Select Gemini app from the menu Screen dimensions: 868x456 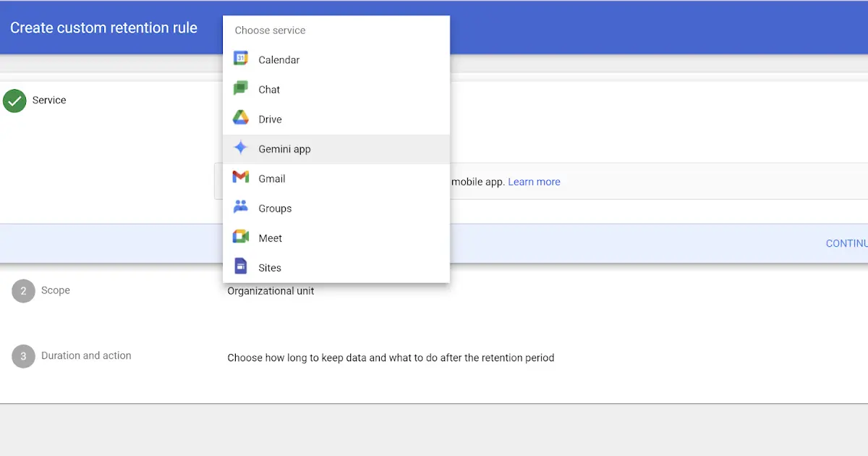click(336, 148)
